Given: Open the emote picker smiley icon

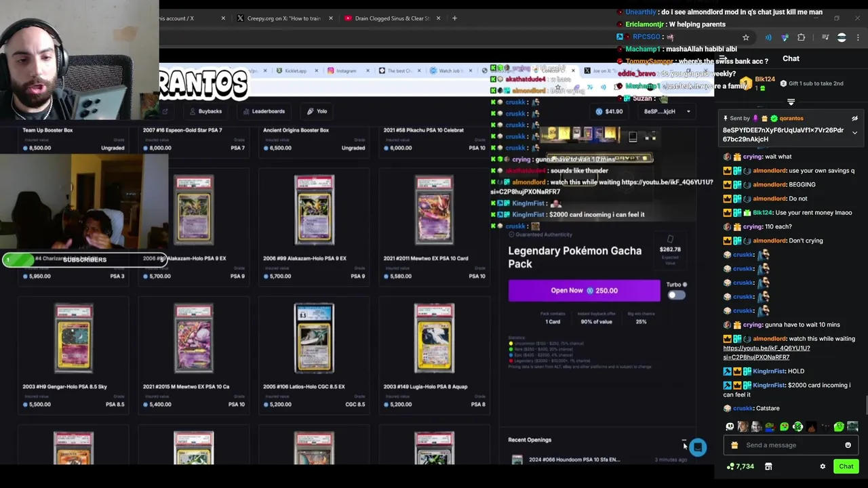Looking at the screenshot, I should tap(848, 445).
